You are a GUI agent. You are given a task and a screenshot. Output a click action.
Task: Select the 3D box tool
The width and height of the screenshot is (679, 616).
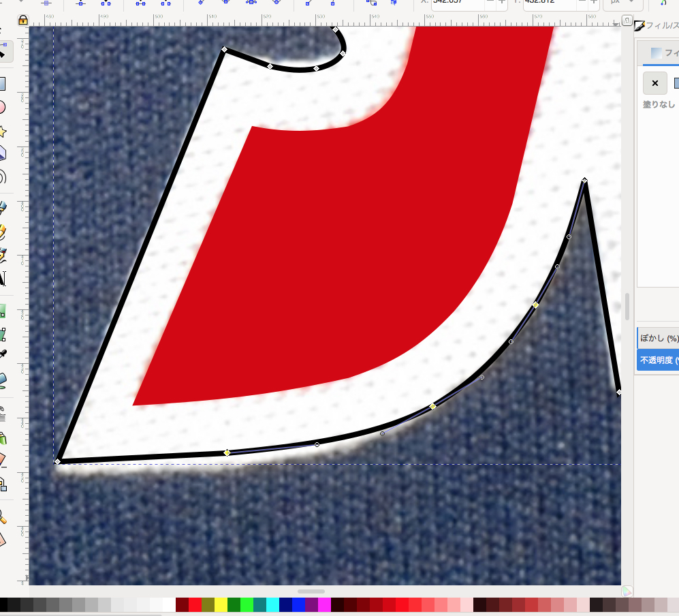[x=2, y=153]
